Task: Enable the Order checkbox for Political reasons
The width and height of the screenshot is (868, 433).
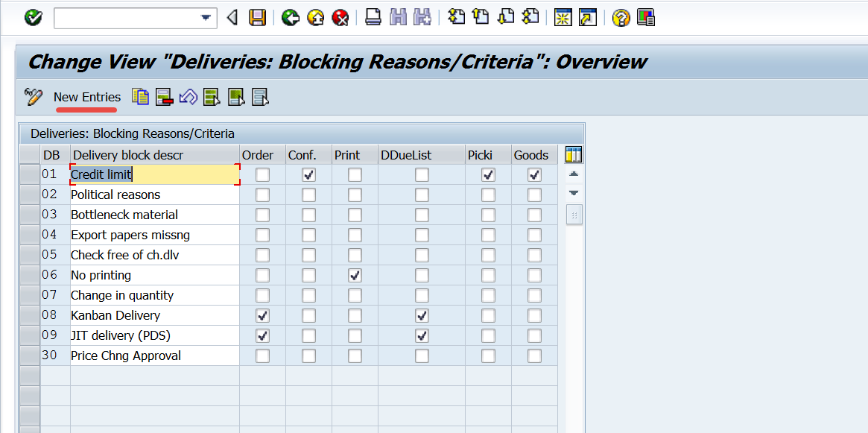Action: pyautogui.click(x=262, y=195)
